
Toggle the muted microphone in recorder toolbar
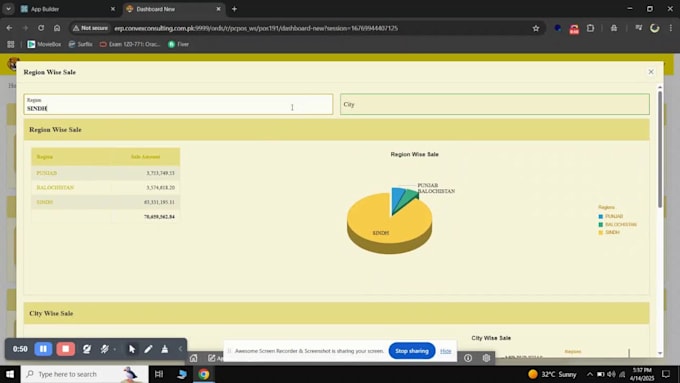coord(105,349)
